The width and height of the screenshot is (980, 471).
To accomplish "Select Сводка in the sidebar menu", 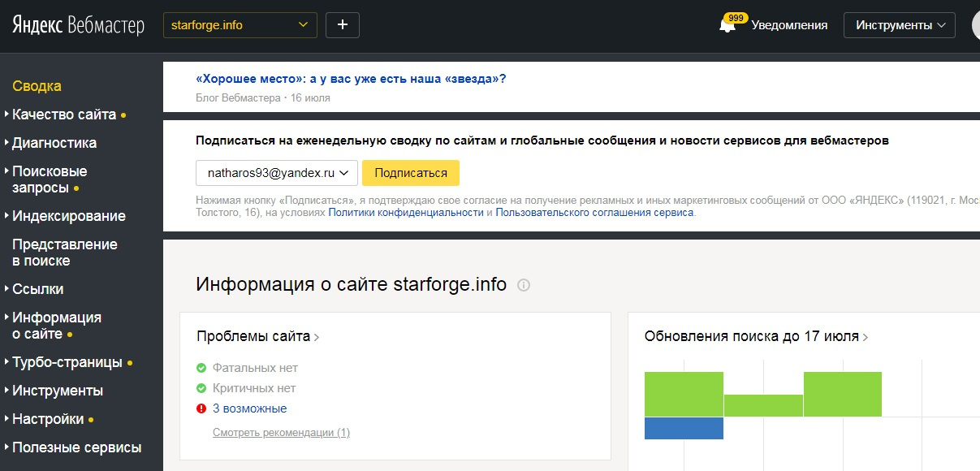I will pyautogui.click(x=37, y=86).
